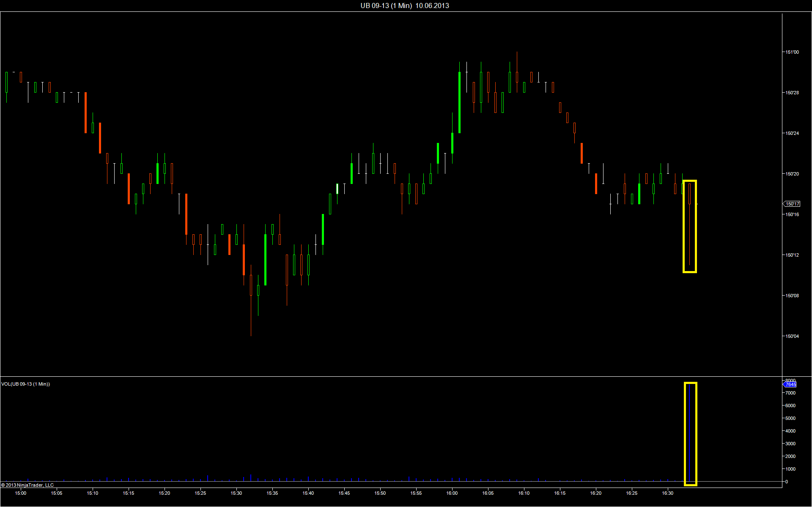812x507 pixels.
Task: Click the 16:30 time axis label
Action: click(x=668, y=493)
